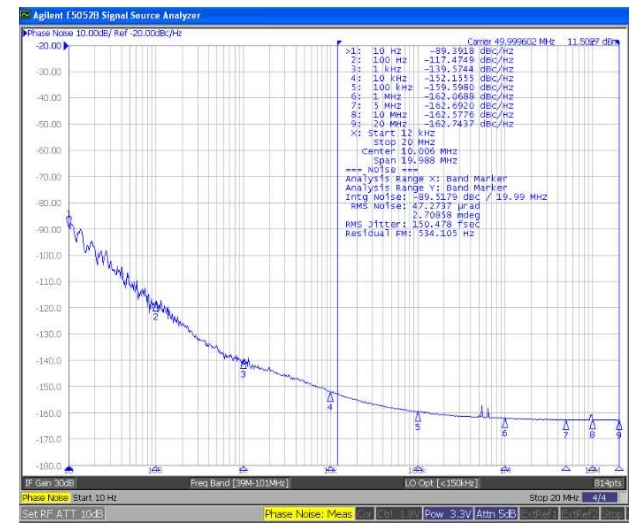Select marker 8 triangle at 10 MHz
This screenshot has height=527, width=638.
592,425
